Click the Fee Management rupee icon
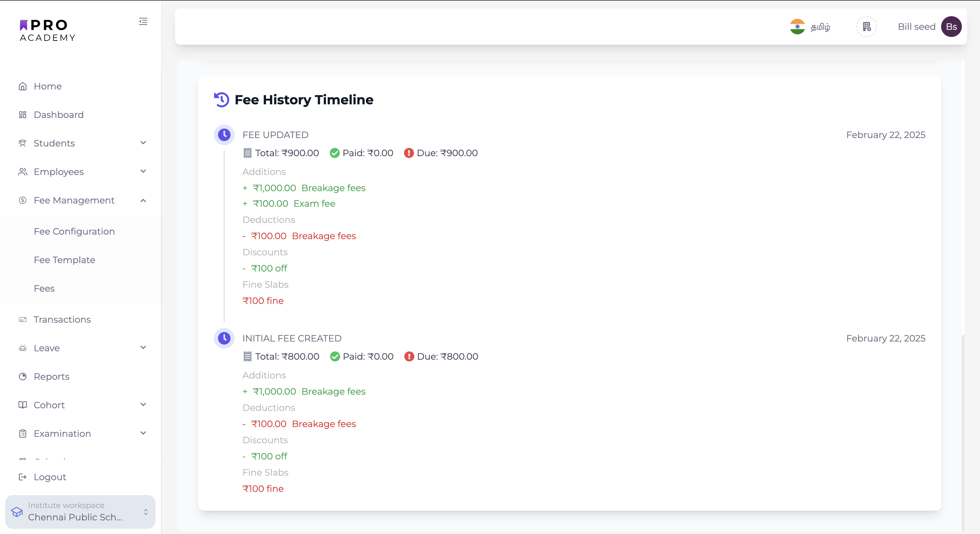 [22, 201]
